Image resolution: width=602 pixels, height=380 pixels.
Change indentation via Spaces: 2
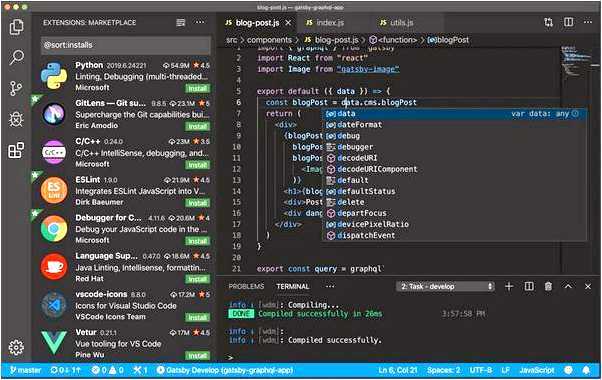click(x=443, y=370)
